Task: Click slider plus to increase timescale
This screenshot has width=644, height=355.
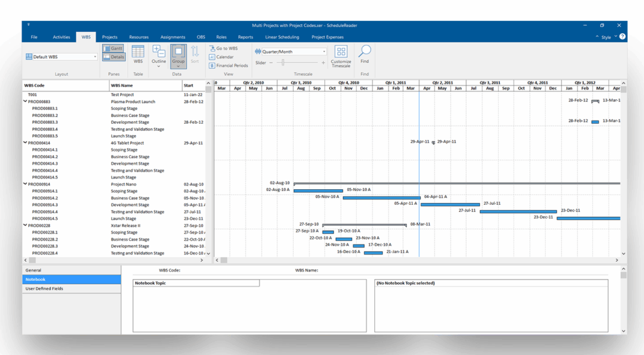Action: point(323,63)
